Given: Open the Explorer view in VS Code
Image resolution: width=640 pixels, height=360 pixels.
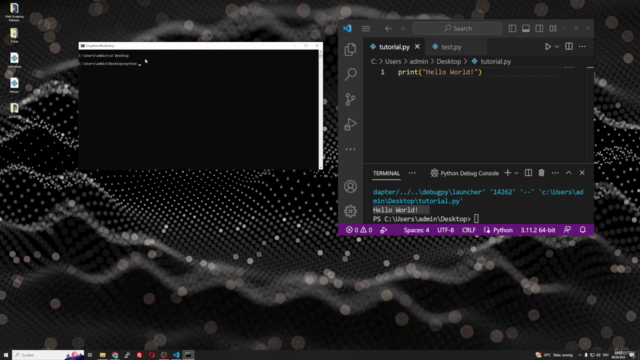Looking at the screenshot, I should pos(350,49).
